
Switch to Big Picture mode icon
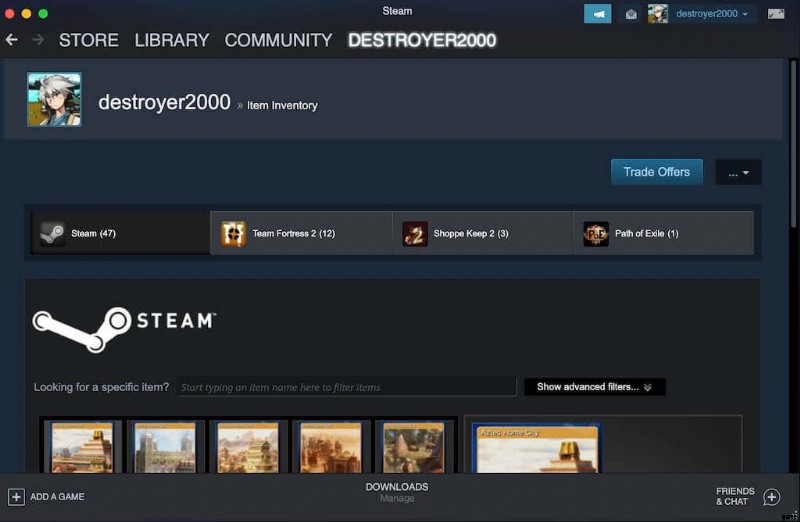pyautogui.click(x=776, y=14)
